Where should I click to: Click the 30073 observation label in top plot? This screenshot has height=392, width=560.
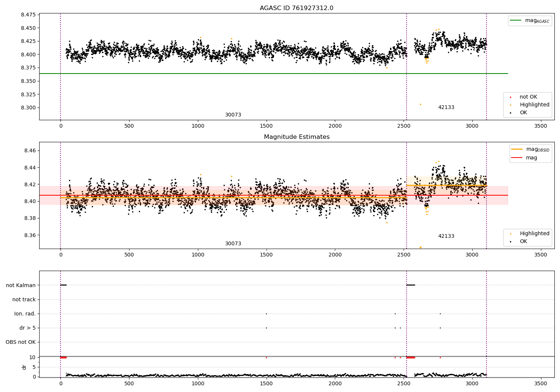point(233,115)
